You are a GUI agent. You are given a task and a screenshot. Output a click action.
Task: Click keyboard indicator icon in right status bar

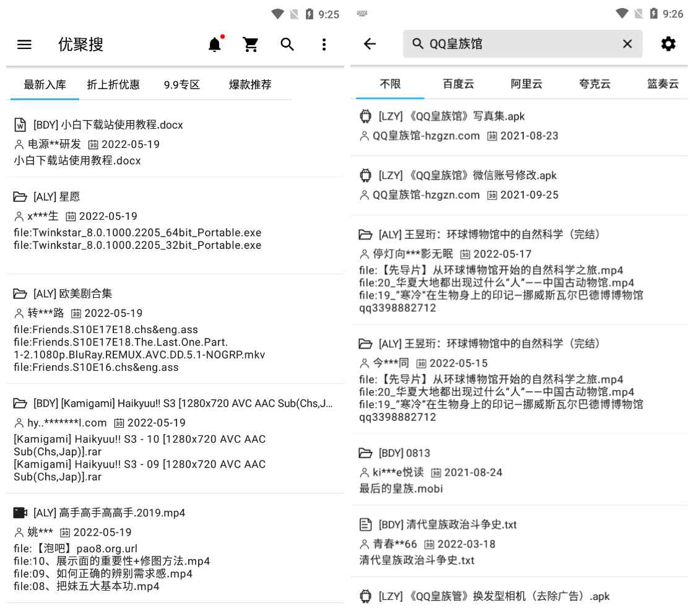[362, 13]
